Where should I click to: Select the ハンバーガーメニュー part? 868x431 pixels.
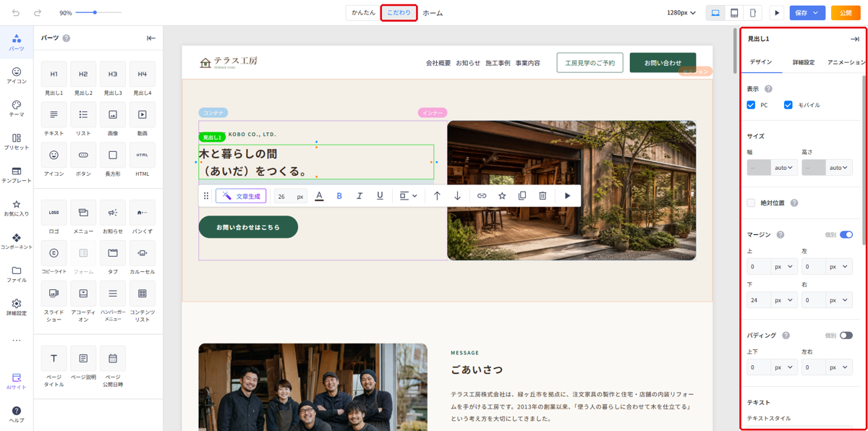click(x=113, y=302)
